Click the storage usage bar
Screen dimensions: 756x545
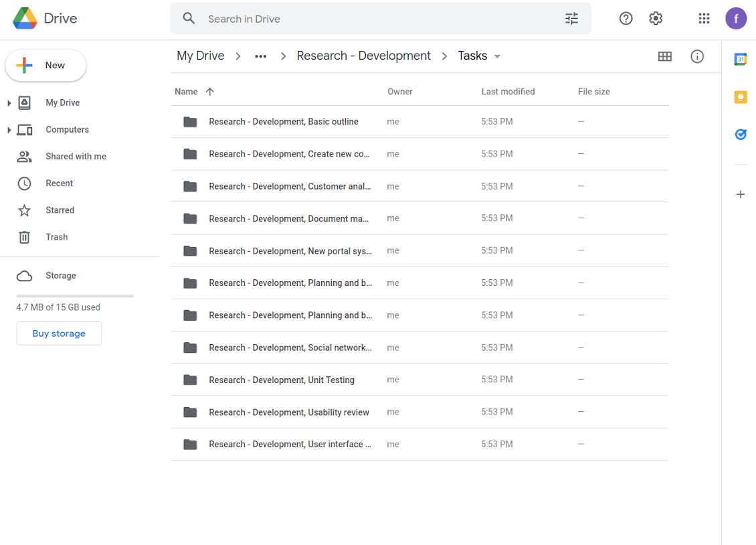click(x=75, y=296)
